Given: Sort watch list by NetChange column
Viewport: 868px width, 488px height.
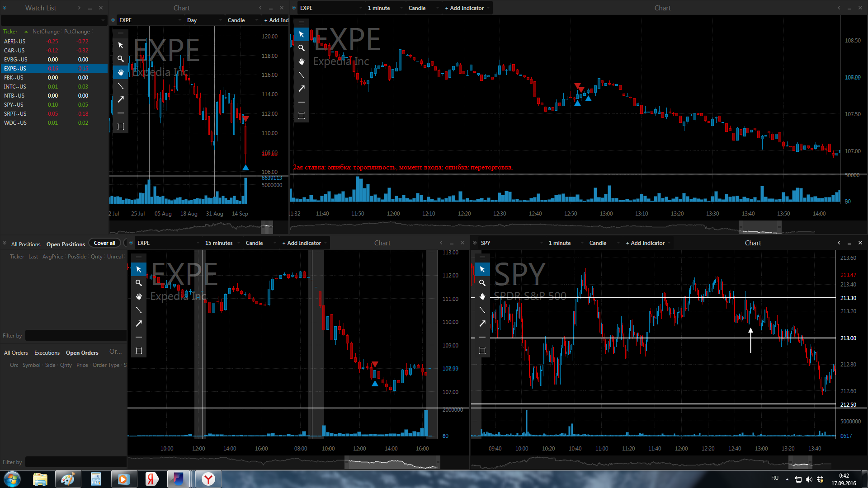Looking at the screenshot, I should [46, 32].
